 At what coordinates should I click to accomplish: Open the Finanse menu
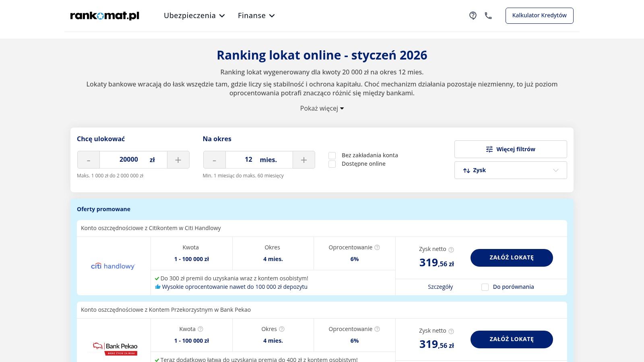256,16
